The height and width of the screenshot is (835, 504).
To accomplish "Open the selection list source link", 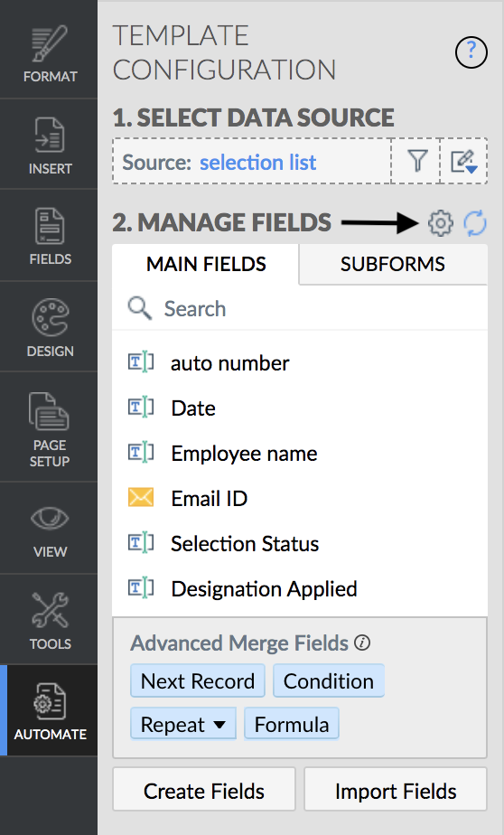I will coord(257,162).
